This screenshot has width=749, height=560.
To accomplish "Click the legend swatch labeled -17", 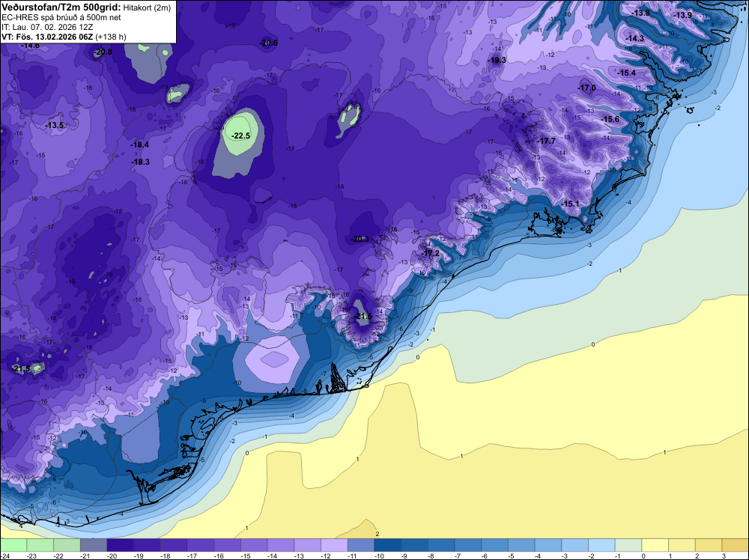I will tap(201, 545).
